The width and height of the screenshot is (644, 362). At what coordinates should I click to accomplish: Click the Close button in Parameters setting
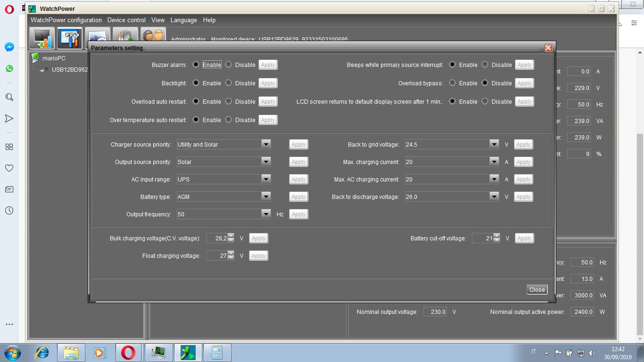tap(537, 290)
